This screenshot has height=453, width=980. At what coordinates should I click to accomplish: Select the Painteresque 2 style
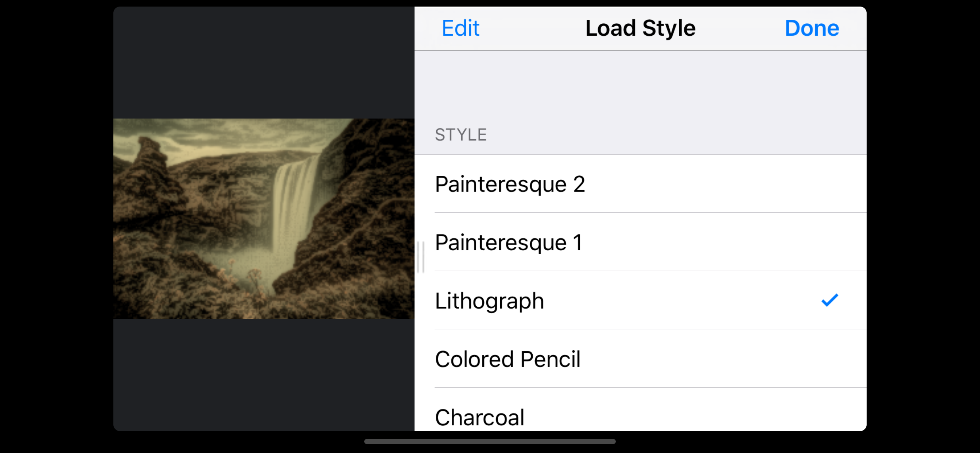[510, 184]
